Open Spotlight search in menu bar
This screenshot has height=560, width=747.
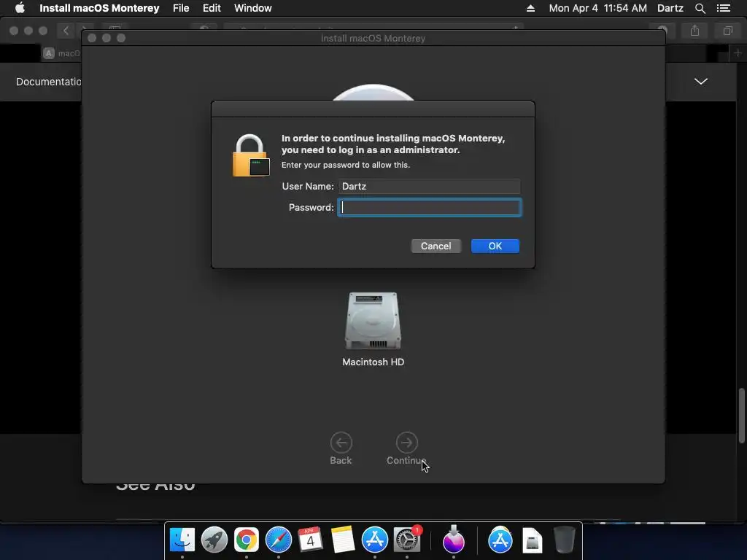coord(700,8)
